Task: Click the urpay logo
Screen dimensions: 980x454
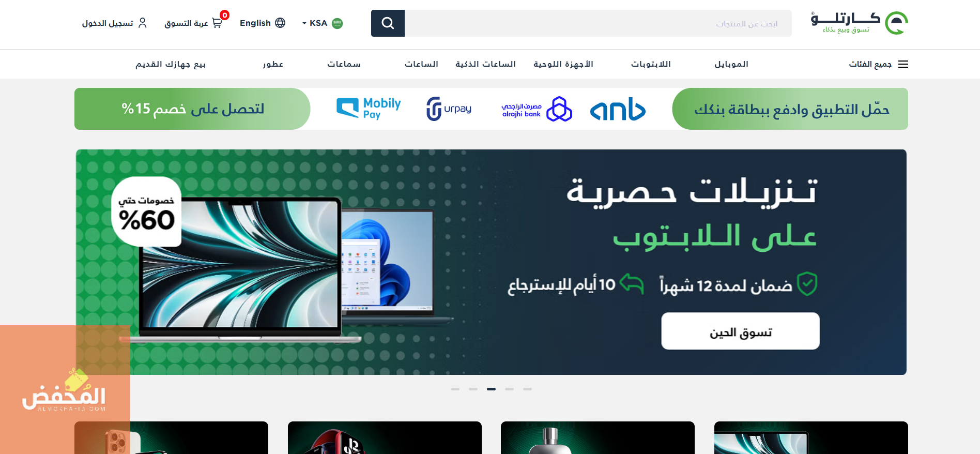Action: (x=449, y=109)
